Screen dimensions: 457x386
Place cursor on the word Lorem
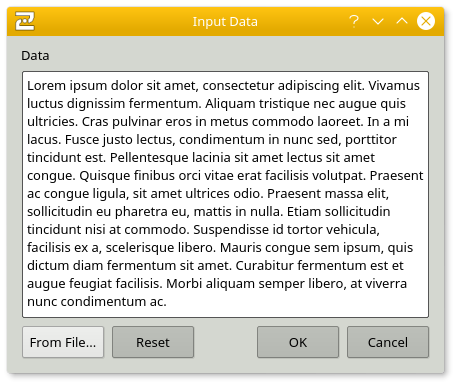[x=46, y=86]
